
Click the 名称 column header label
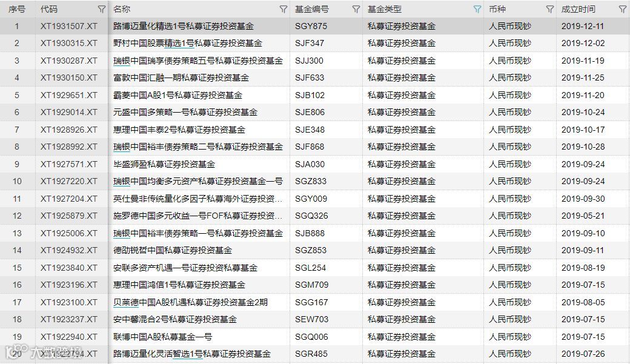pyautogui.click(x=122, y=9)
